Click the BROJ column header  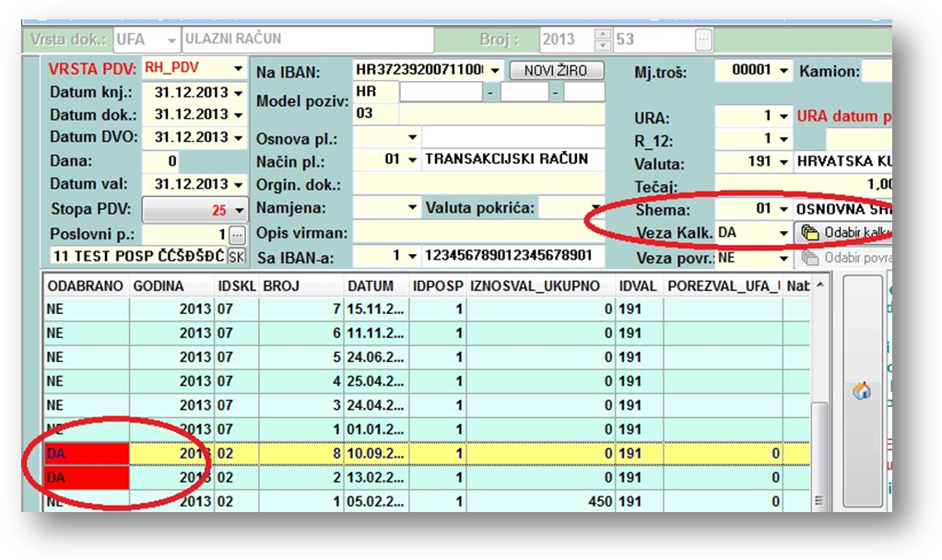tap(301, 286)
